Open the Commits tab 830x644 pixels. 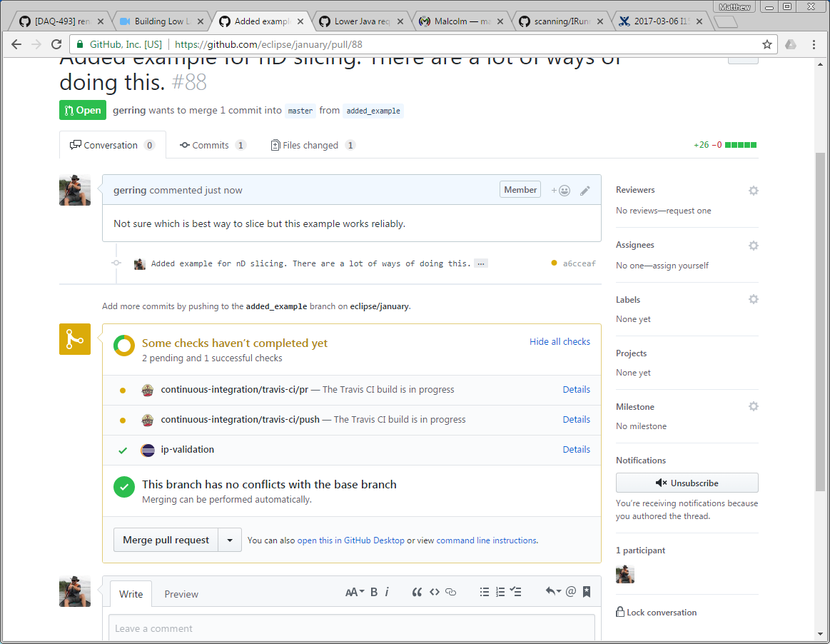click(x=211, y=145)
